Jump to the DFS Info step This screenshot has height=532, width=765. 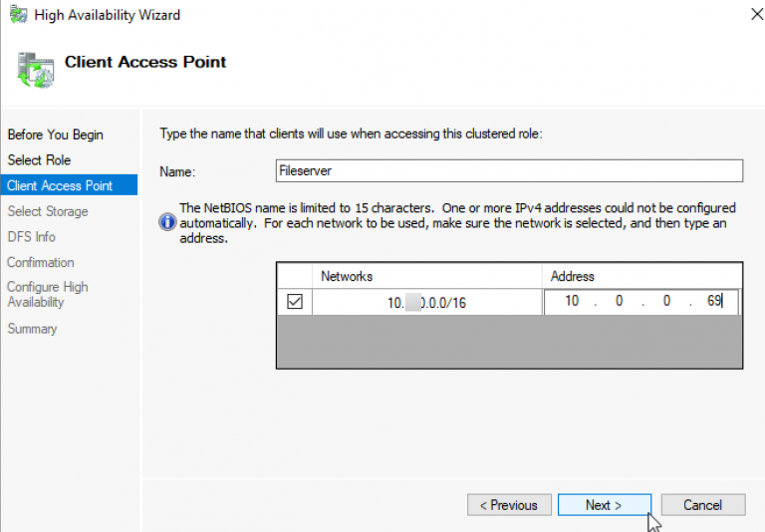[x=32, y=237]
